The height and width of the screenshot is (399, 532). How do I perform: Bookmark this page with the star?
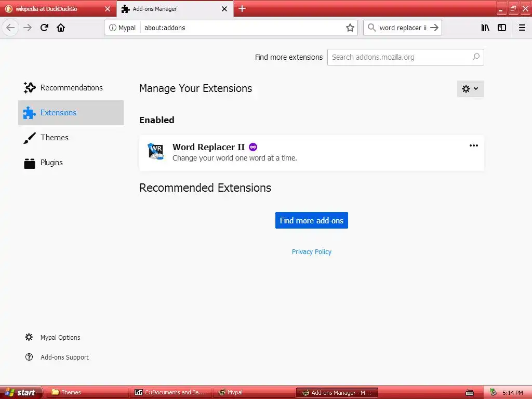pos(350,28)
